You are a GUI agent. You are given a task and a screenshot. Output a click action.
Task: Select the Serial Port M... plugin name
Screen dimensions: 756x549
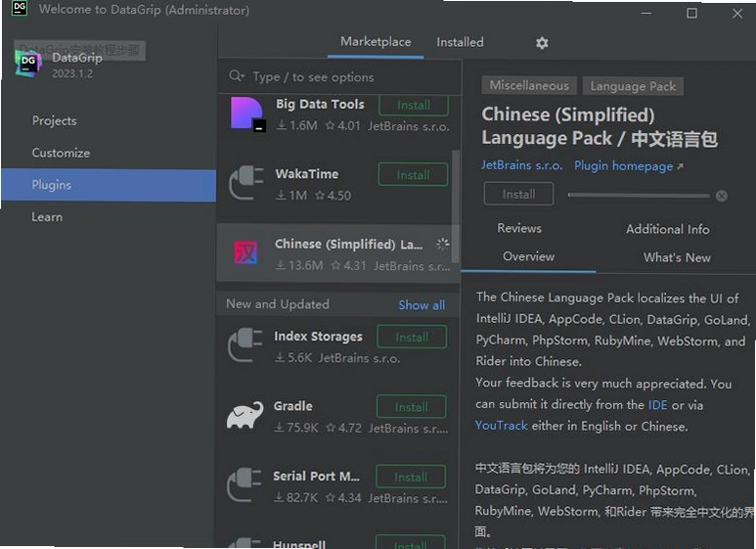point(316,477)
